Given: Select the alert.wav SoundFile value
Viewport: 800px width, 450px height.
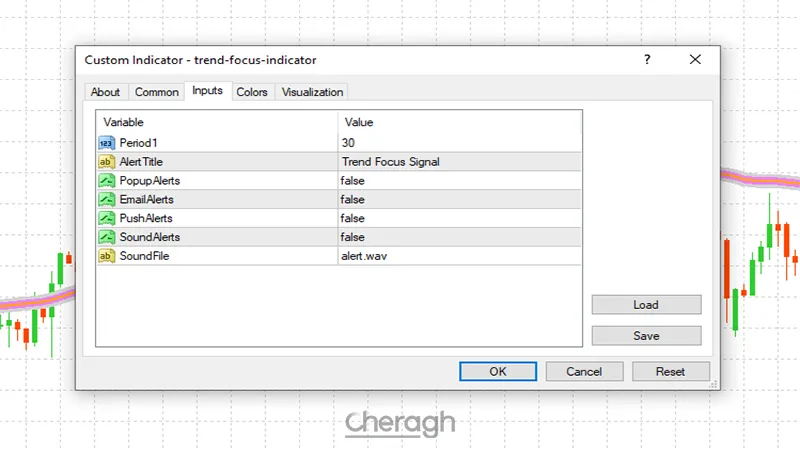Looking at the screenshot, I should [459, 256].
